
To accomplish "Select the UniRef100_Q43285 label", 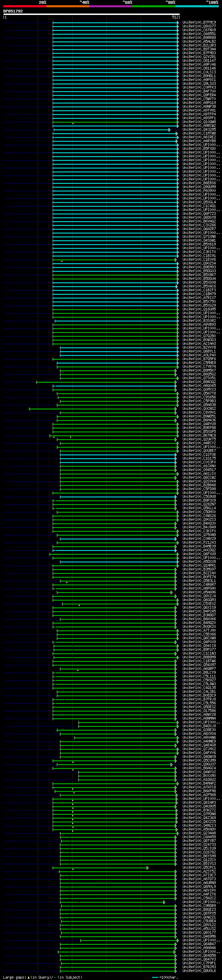I will pyautogui.click(x=199, y=130).
